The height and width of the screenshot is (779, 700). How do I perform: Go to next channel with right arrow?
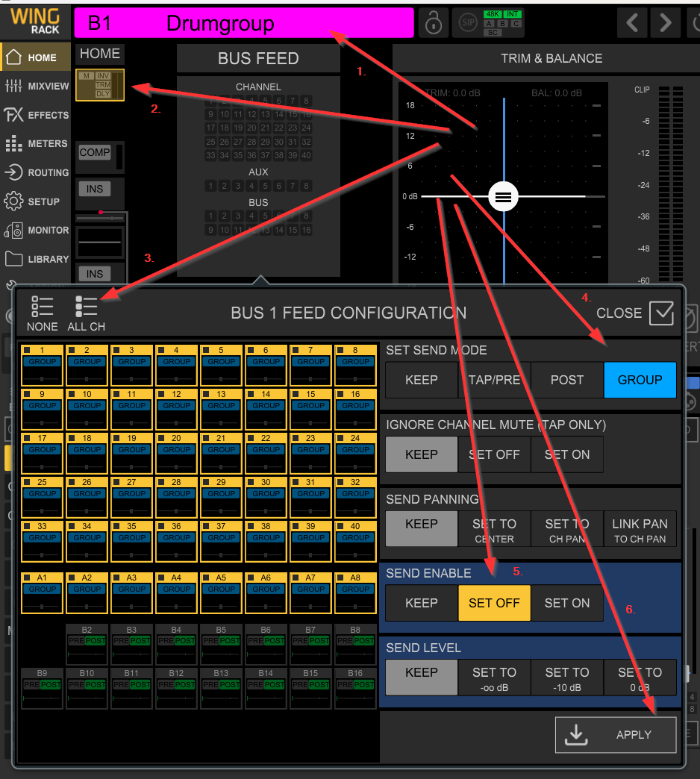(x=665, y=23)
